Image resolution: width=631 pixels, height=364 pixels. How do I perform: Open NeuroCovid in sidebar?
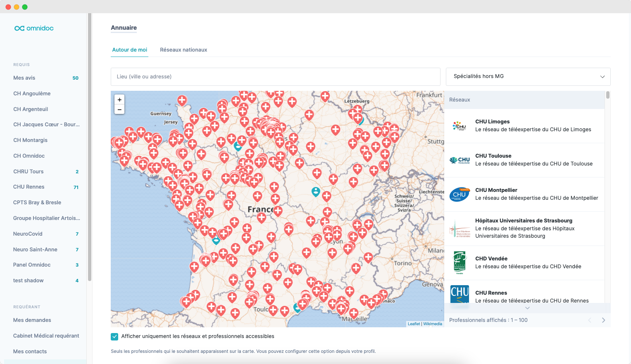coord(28,234)
